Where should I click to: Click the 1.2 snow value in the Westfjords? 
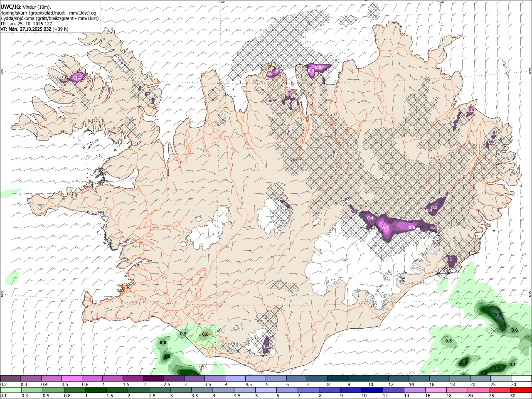(78, 77)
